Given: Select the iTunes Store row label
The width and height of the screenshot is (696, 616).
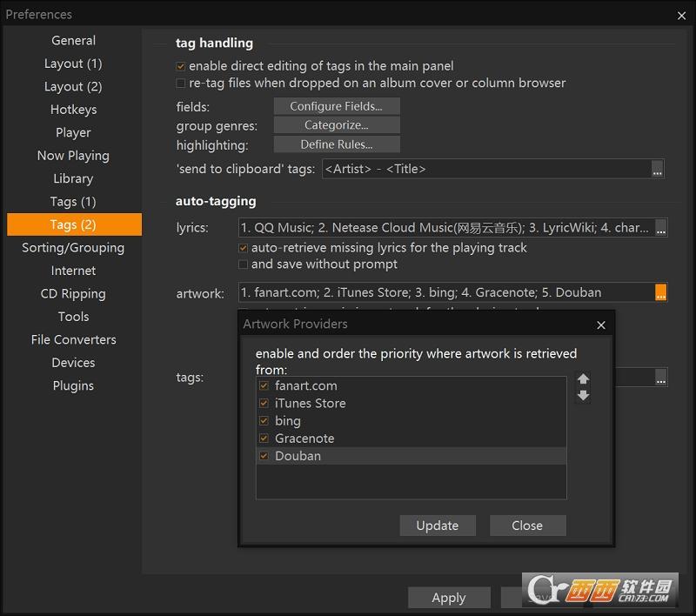Looking at the screenshot, I should coord(311,404).
